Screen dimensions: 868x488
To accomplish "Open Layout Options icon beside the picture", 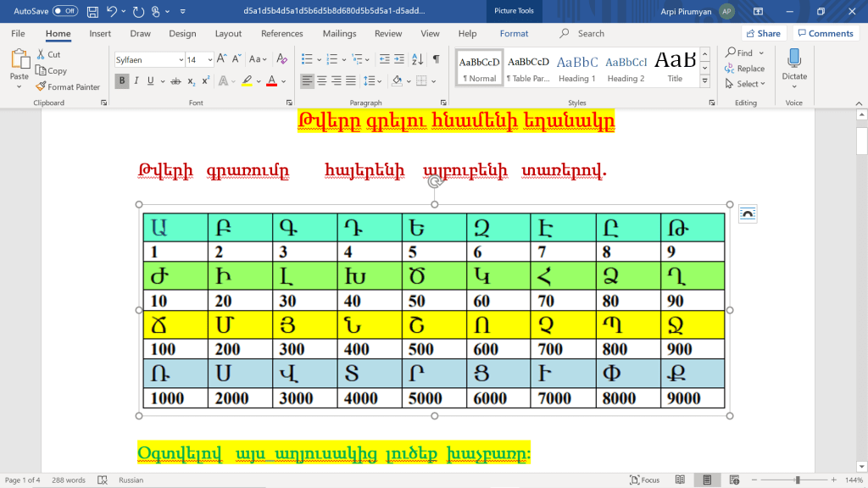I will coord(748,214).
